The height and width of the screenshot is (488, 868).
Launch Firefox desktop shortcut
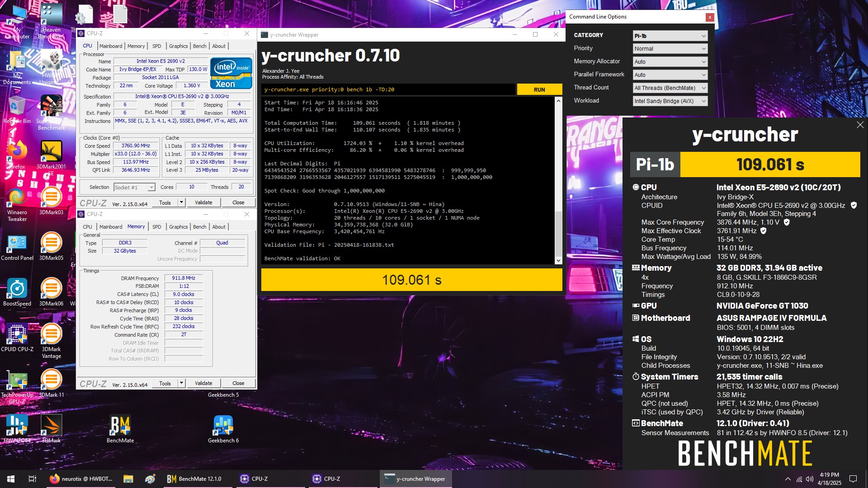pos(17,155)
